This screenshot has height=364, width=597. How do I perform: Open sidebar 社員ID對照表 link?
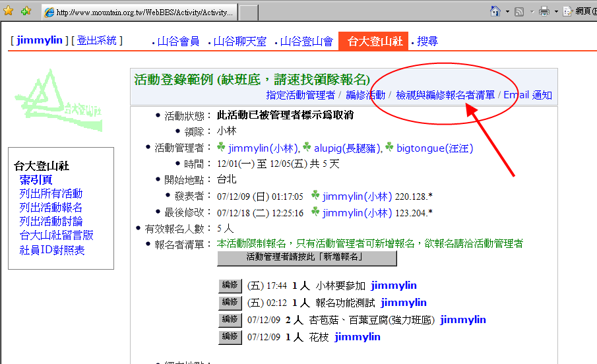51,250
